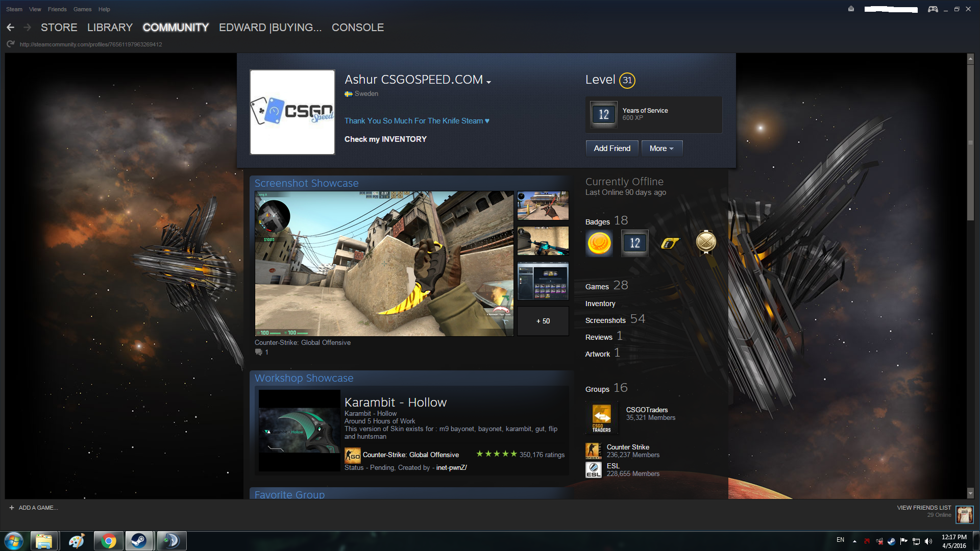Show hidden system tray icons
Viewport: 980px width, 551px height.
coord(854,541)
